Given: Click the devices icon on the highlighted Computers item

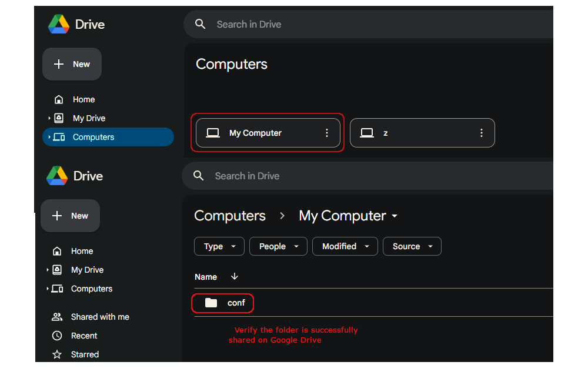Looking at the screenshot, I should point(59,137).
